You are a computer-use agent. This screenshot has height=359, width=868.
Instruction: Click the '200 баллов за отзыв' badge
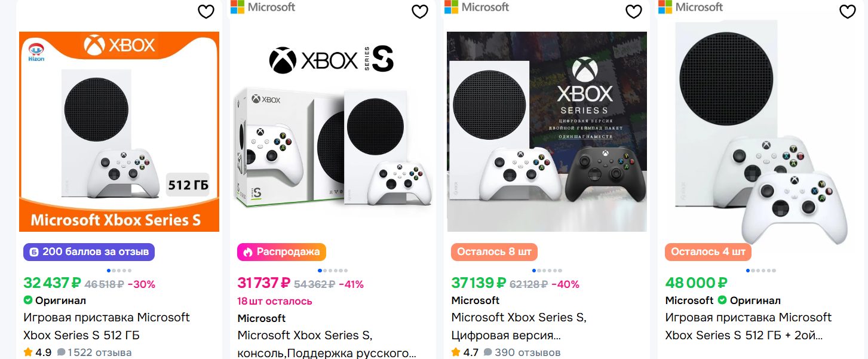tap(89, 252)
